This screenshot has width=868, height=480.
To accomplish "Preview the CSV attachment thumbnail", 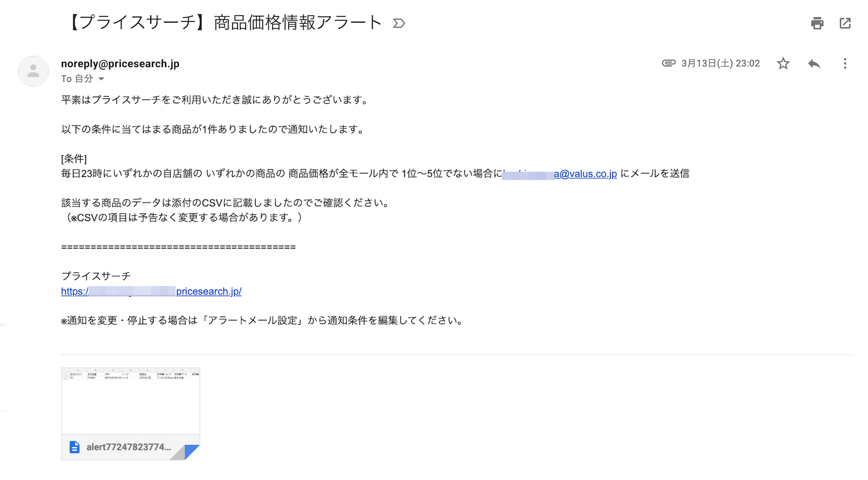I will click(130, 400).
